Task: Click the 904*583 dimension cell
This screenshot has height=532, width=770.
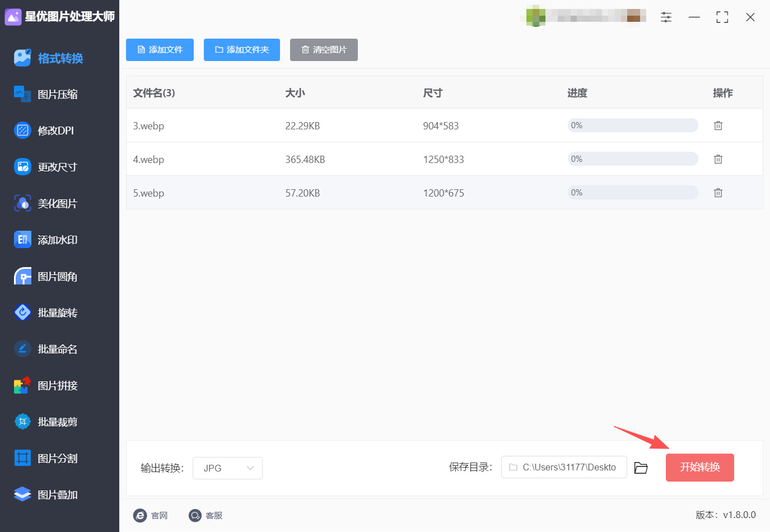Action: (441, 126)
